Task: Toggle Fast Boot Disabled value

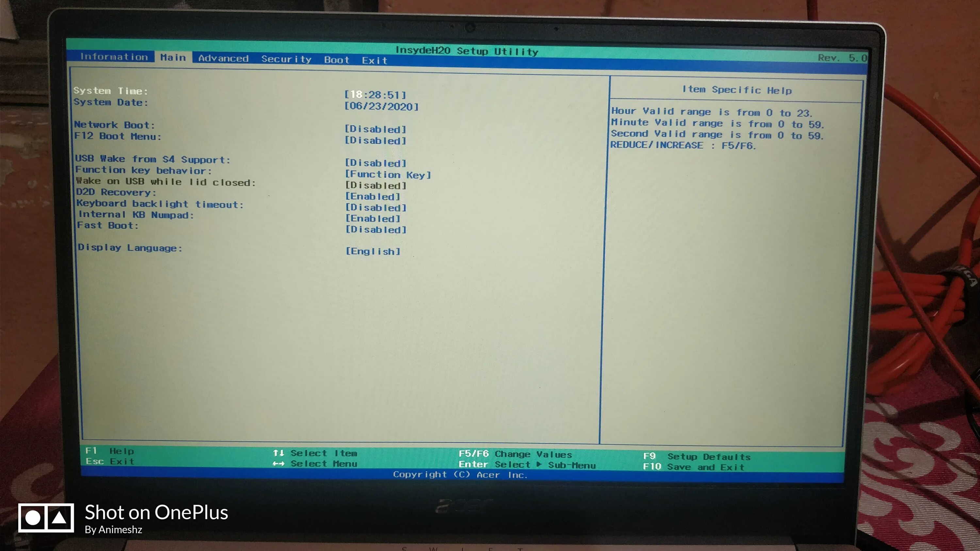Action: [375, 229]
